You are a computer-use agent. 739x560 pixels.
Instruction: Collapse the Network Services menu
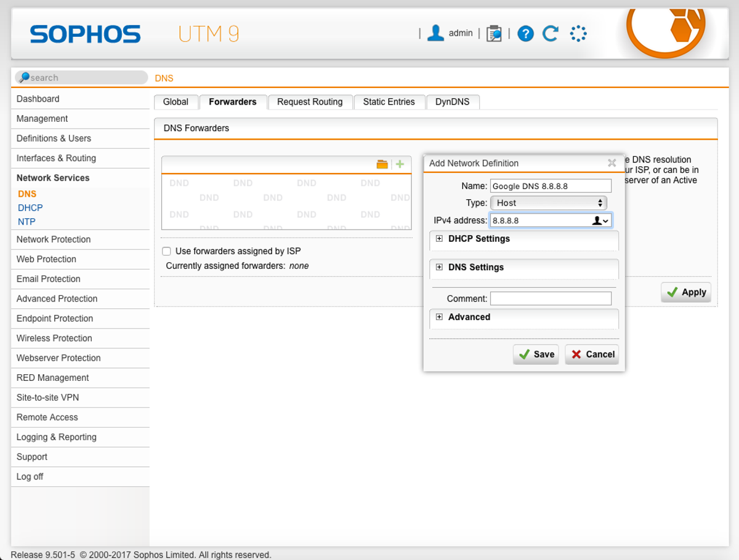coord(80,178)
